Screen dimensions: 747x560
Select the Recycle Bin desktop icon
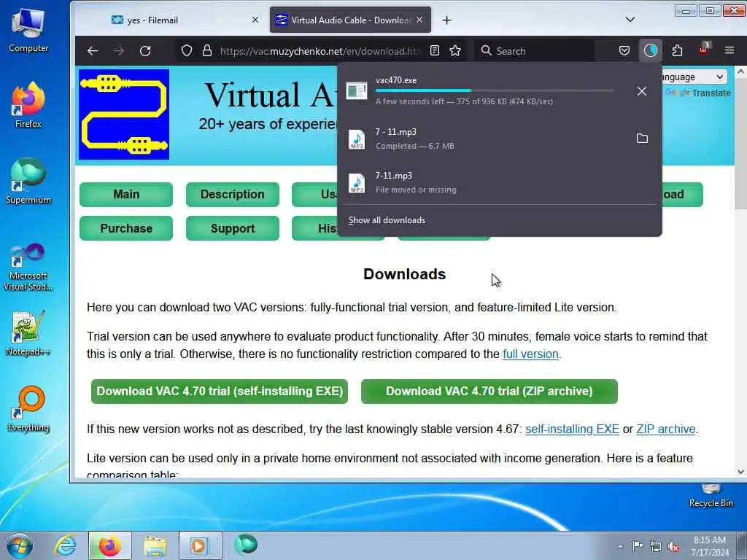coord(711,496)
